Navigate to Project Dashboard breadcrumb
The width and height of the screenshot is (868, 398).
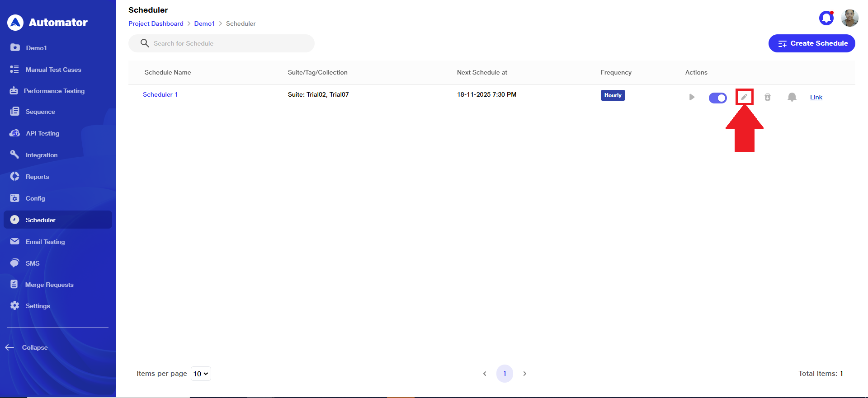[x=156, y=23]
